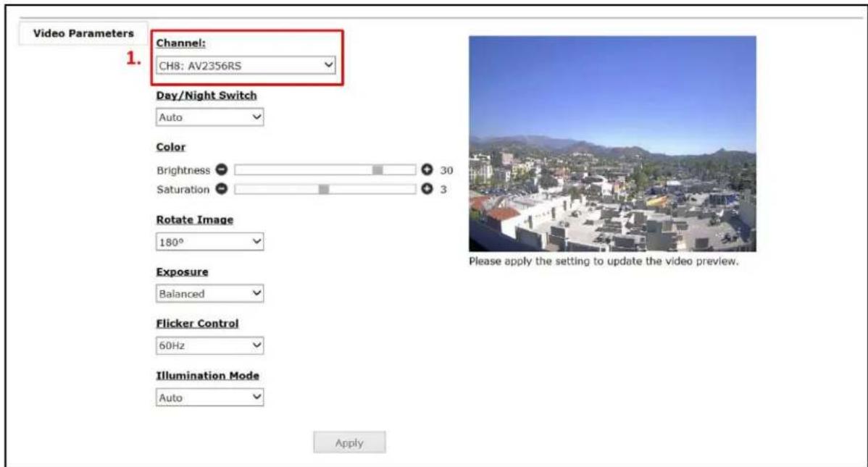Click the camera video preview image
Screen dimensions: 868x467
[612, 144]
